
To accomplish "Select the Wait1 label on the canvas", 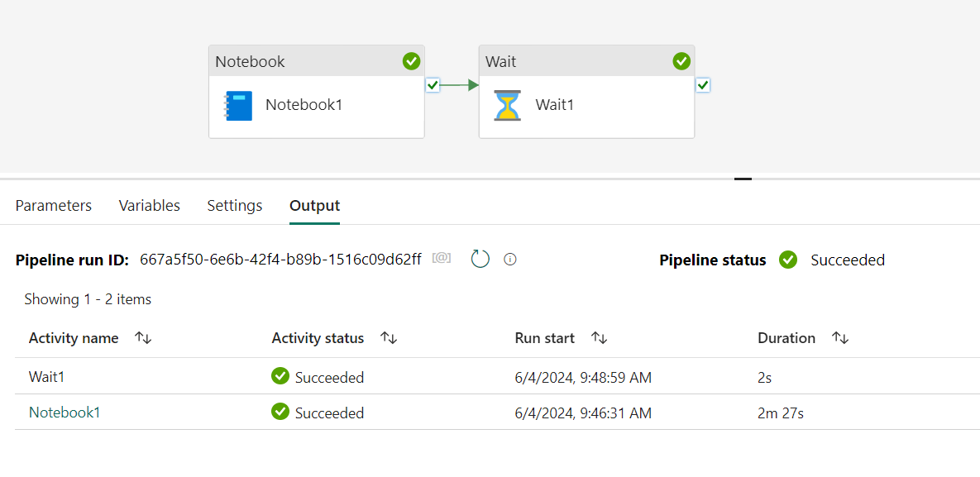I will click(554, 104).
